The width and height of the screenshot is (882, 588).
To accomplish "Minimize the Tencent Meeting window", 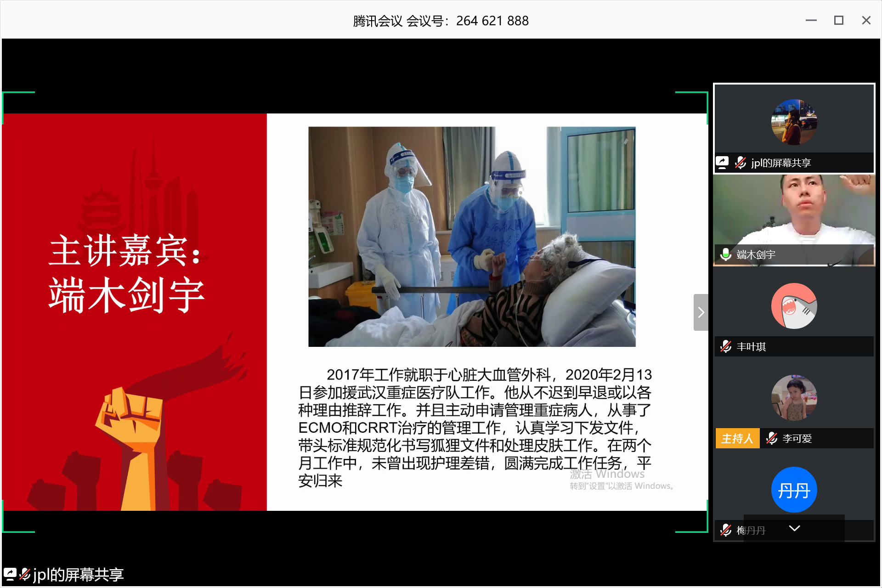I will (x=811, y=21).
